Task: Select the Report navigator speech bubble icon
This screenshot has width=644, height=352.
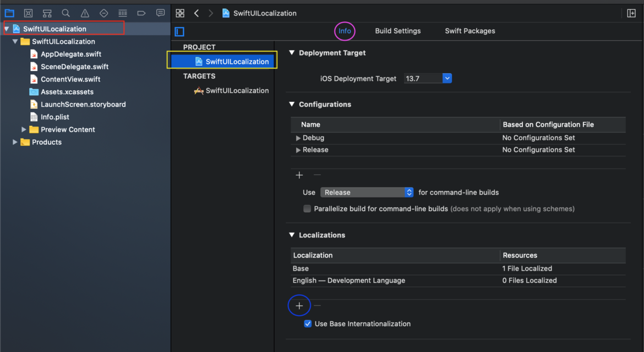Action: click(160, 13)
